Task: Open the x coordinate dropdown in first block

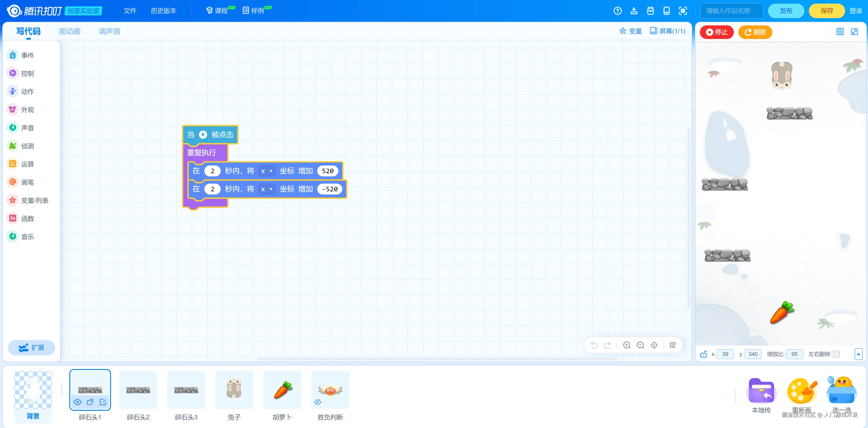Action: coord(266,171)
